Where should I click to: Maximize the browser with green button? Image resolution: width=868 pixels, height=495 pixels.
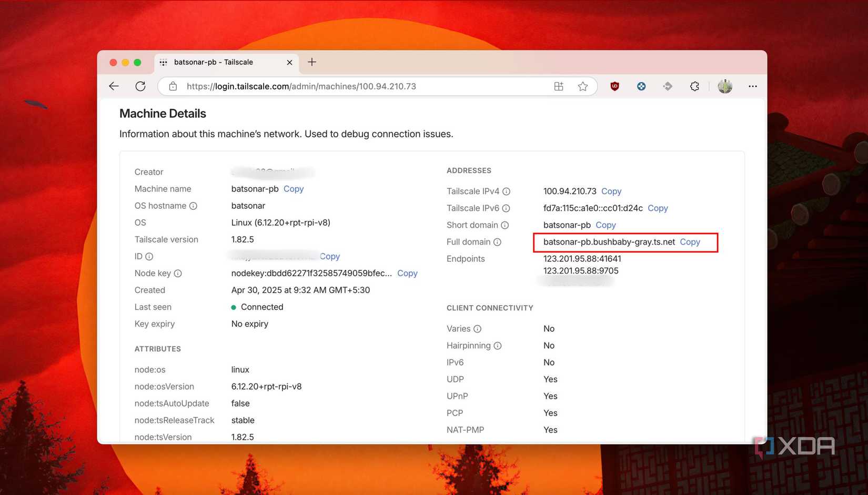(x=137, y=63)
